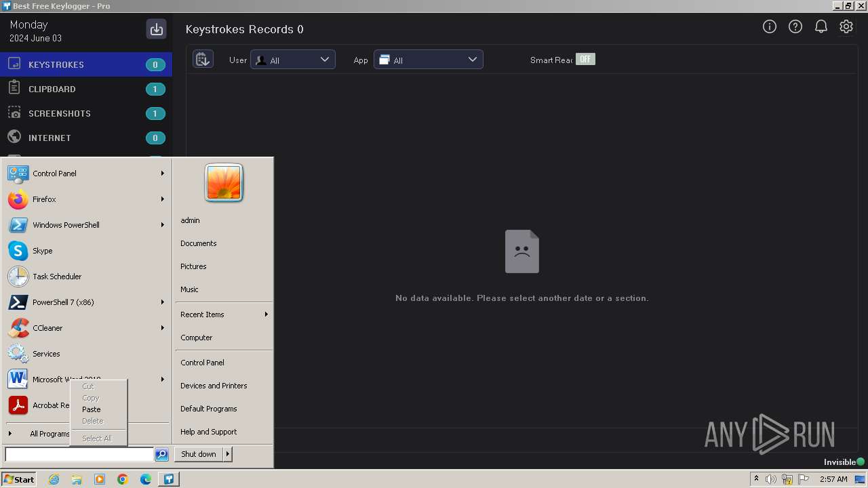Expand Windows PowerShell jump list arrow
868x488 pixels.
point(163,225)
